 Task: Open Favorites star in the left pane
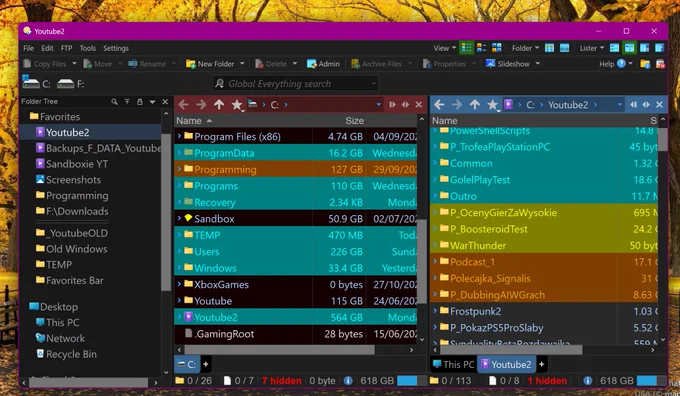(x=237, y=105)
